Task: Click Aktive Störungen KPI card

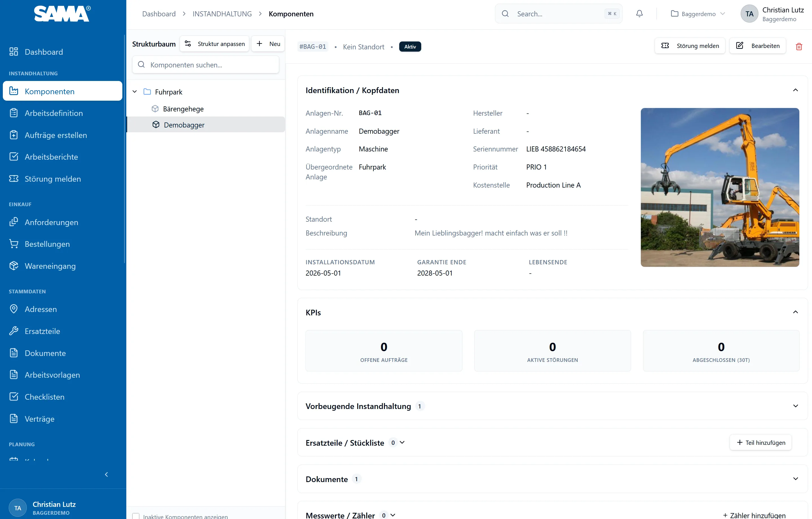Action: pyautogui.click(x=552, y=351)
